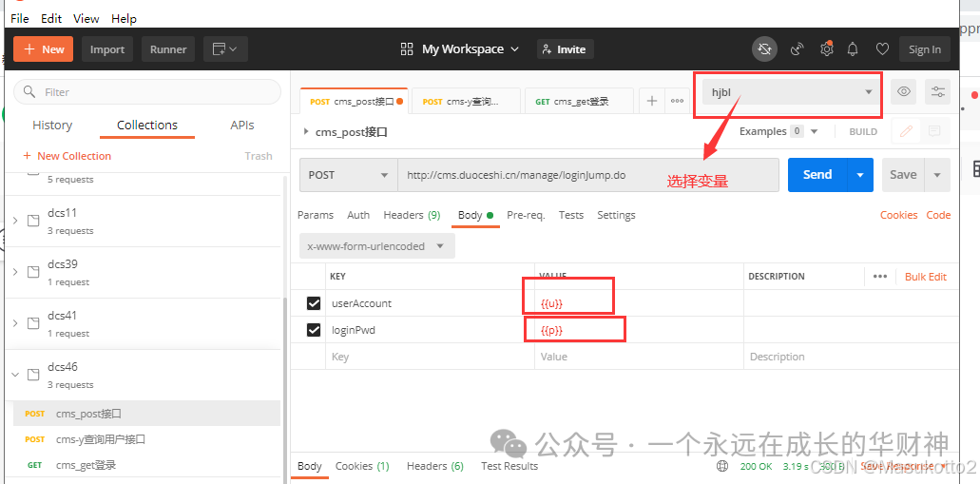This screenshot has height=484, width=980.
Task: Open the POST method dropdown
Action: (348, 174)
